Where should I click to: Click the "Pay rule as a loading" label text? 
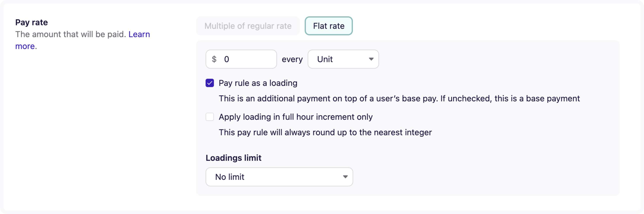258,83
